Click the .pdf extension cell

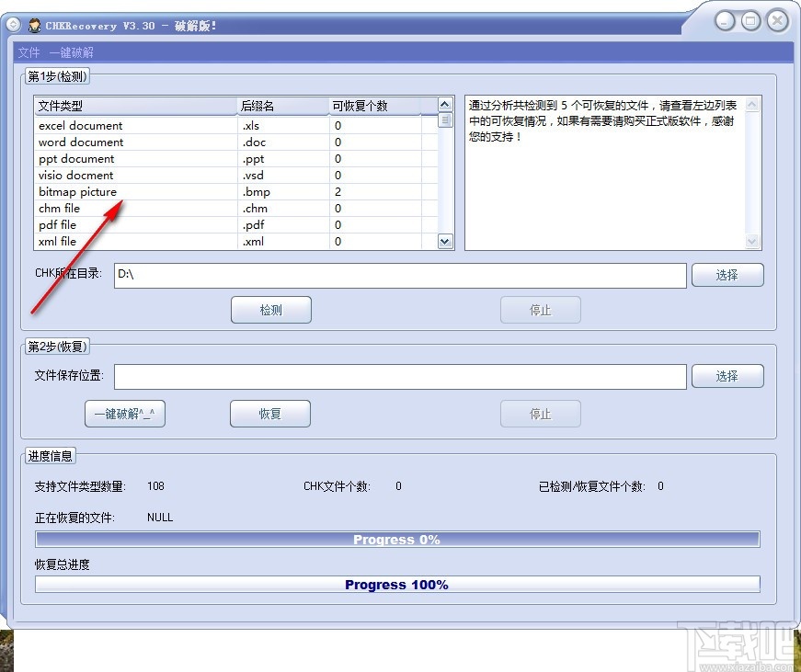point(283,224)
